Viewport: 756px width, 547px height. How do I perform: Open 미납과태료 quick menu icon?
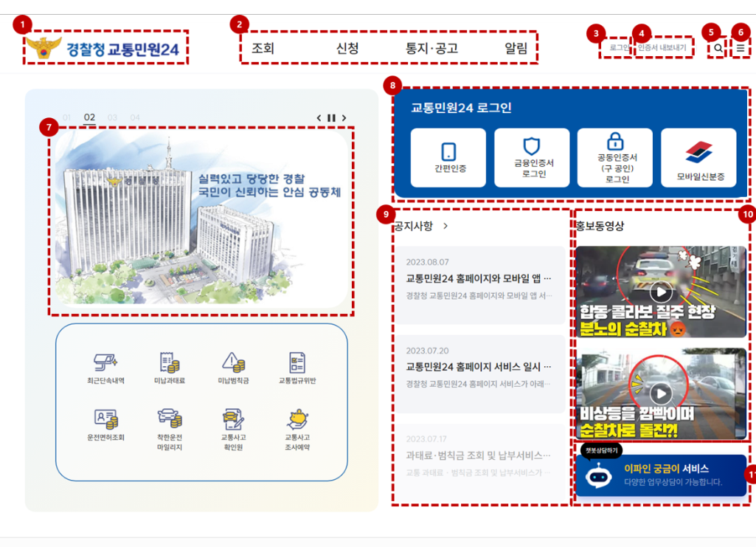(169, 368)
